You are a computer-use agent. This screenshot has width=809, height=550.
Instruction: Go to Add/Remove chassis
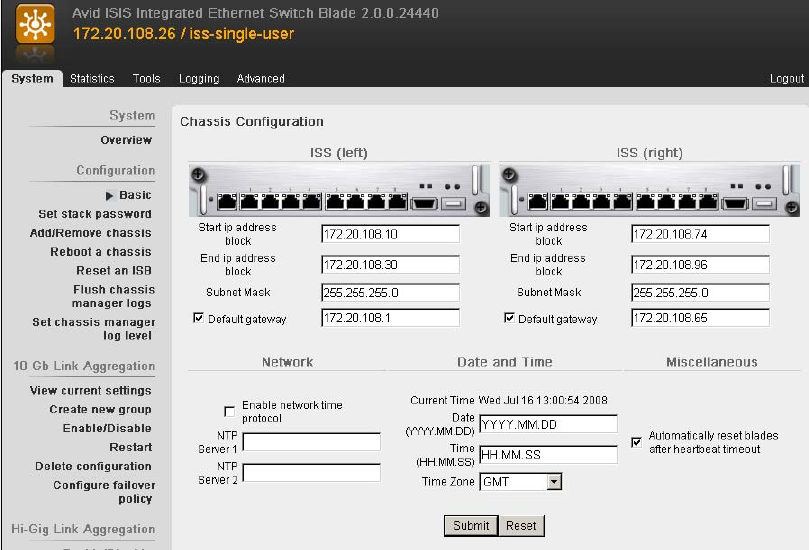(91, 233)
